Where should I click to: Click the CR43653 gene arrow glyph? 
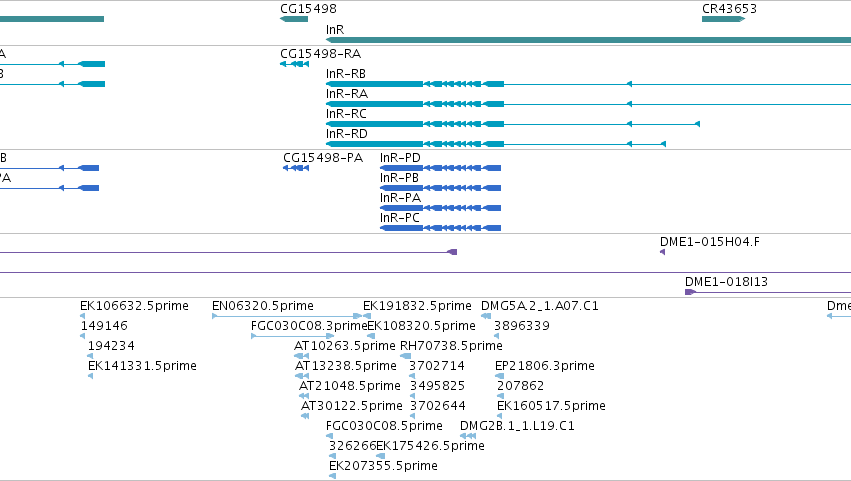click(723, 19)
